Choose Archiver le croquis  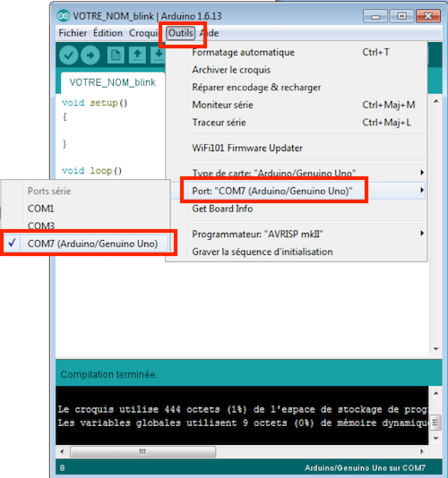coord(297,70)
